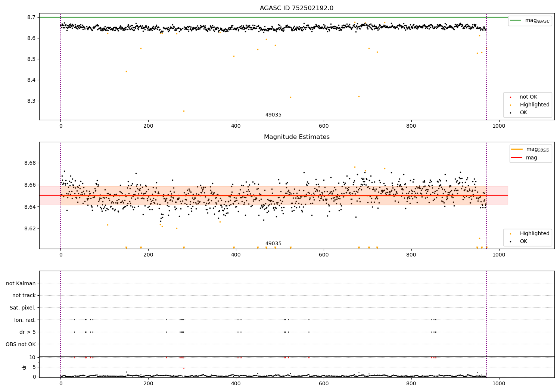The width and height of the screenshot is (560, 392).
Task: Click the 8.62 tick label on middle plot
Action: coord(30,229)
